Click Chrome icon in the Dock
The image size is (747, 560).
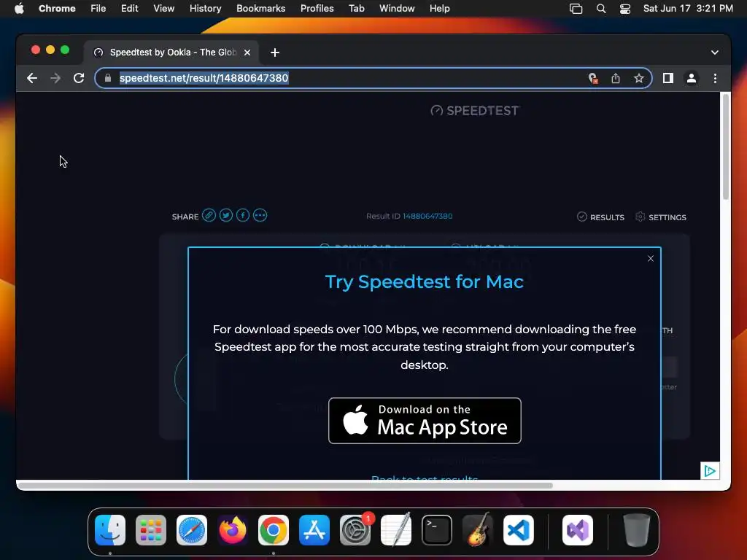click(x=274, y=530)
